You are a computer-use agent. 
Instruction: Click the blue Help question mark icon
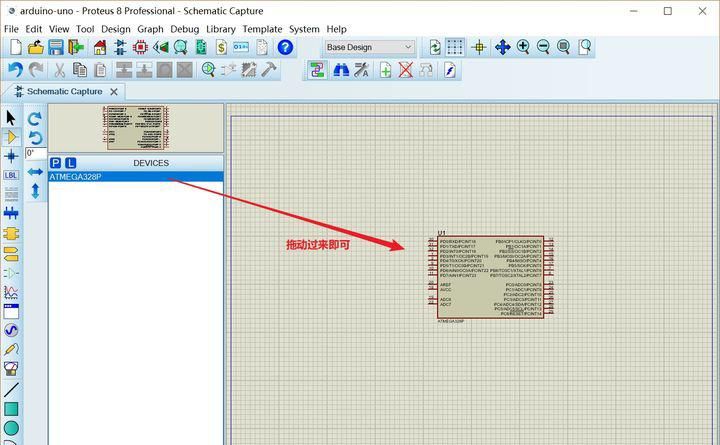[285, 47]
